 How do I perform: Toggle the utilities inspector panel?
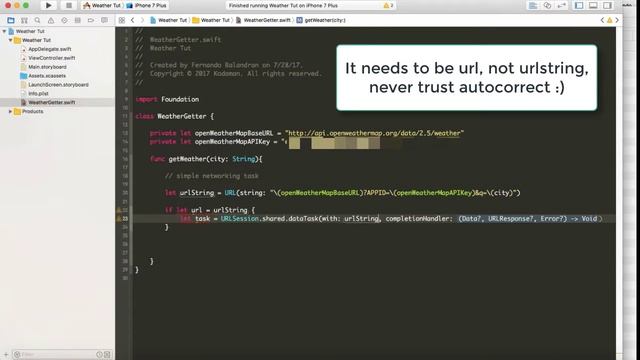click(607, 5)
